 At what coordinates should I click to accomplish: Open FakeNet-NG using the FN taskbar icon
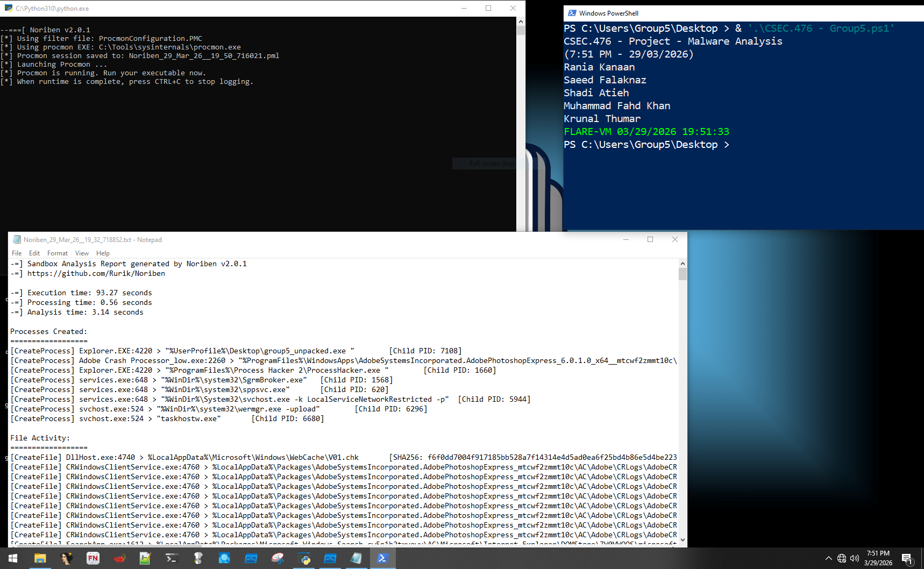(x=93, y=558)
